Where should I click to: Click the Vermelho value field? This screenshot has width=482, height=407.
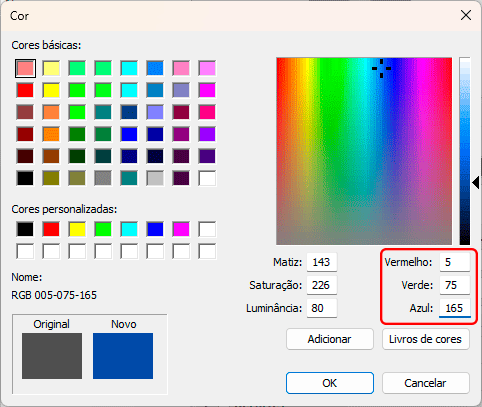(455, 262)
